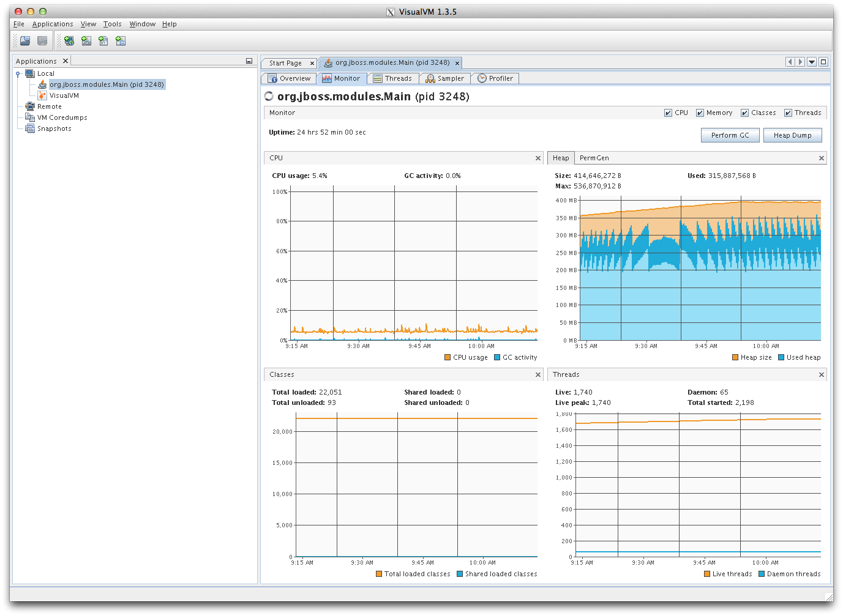The height and width of the screenshot is (616, 843).
Task: Click the Uptime value 24 hrs 52 min
Action: tap(331, 132)
